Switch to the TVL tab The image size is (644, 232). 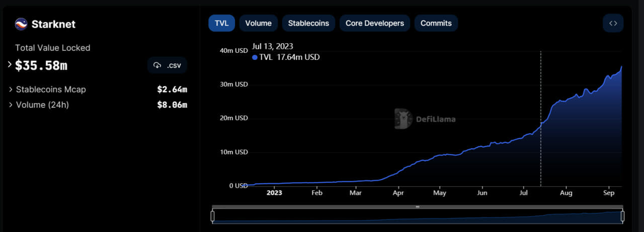pos(221,23)
